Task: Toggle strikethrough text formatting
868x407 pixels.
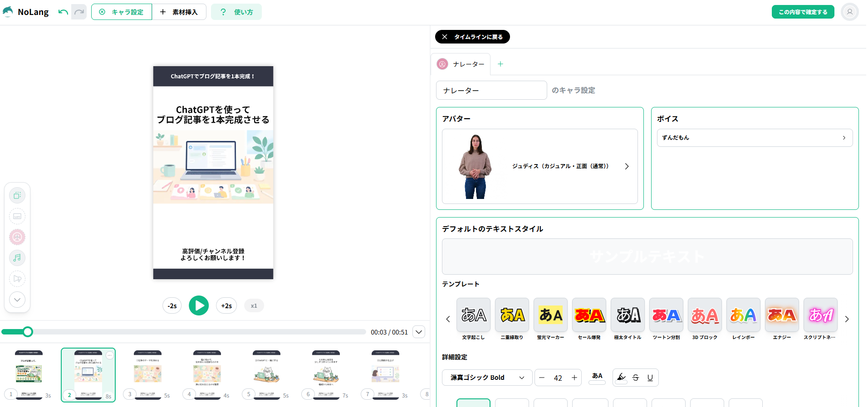Action: click(636, 378)
